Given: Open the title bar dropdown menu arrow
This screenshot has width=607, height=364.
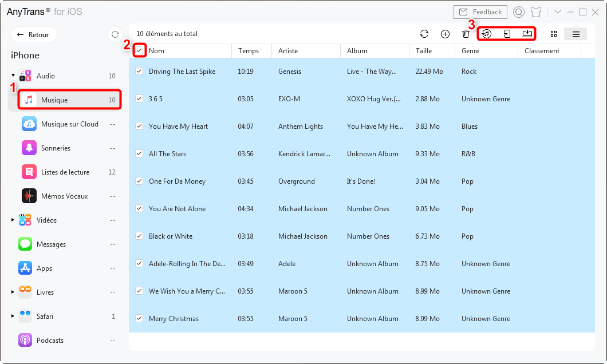Looking at the screenshot, I should point(557,12).
